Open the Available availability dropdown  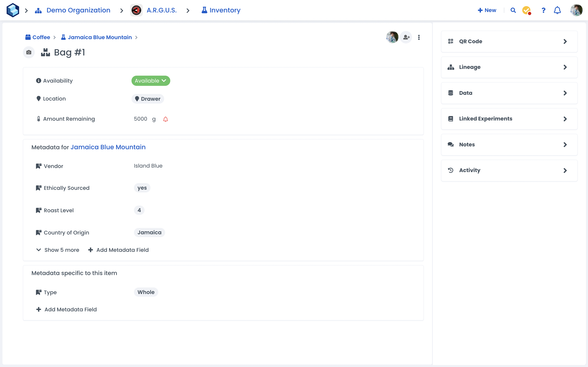[151, 81]
